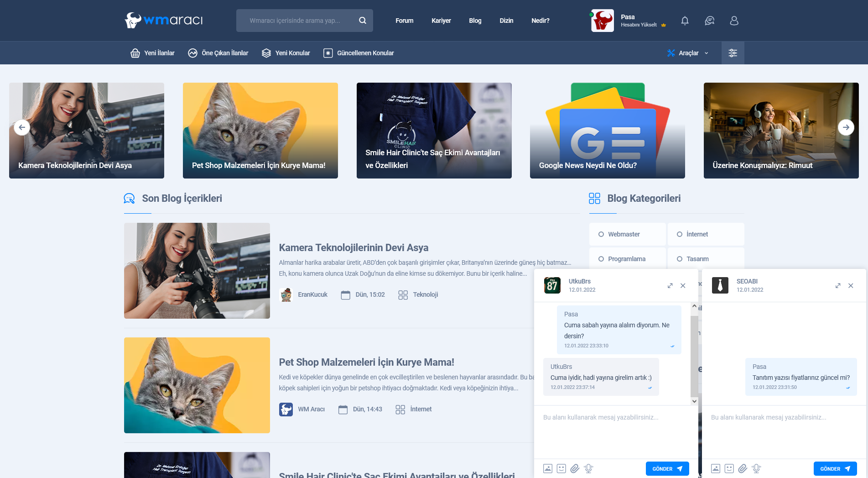Attach image in SEOABI chat
The image size is (868, 478).
[x=716, y=468]
